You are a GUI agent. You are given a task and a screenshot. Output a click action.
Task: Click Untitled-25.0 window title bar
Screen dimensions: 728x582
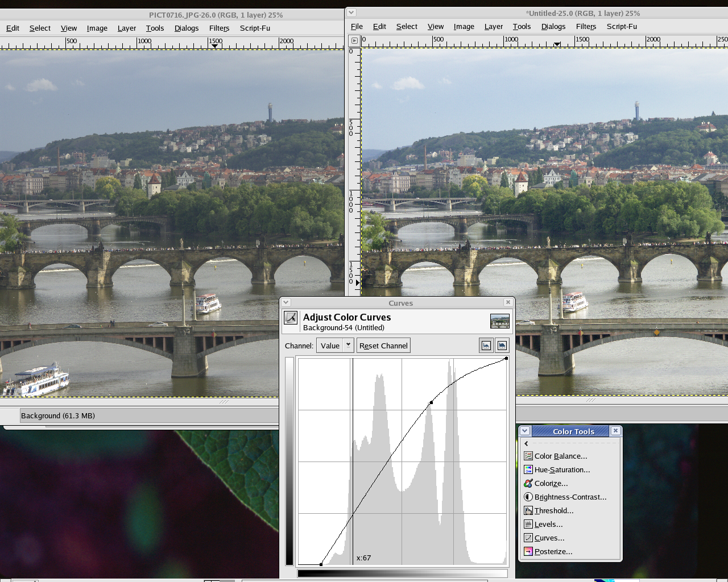pyautogui.click(x=582, y=13)
